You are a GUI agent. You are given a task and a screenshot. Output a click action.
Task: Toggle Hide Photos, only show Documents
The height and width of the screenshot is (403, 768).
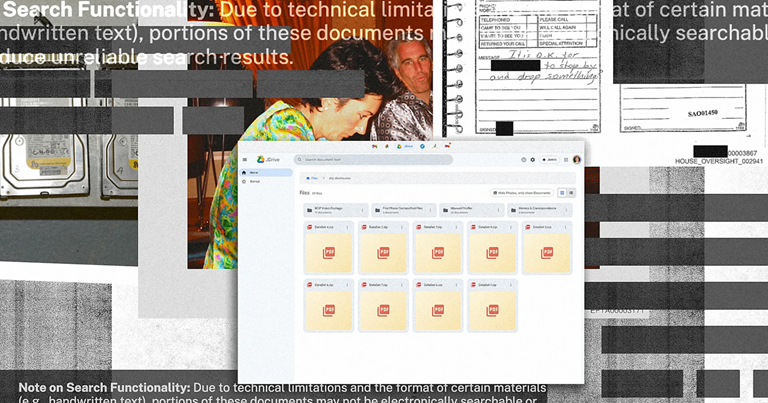click(x=522, y=192)
